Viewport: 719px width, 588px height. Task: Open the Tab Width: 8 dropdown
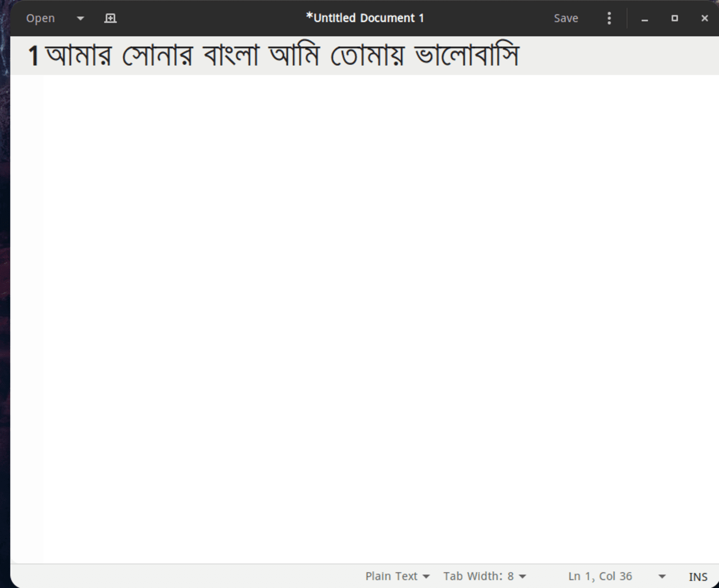[485, 576]
